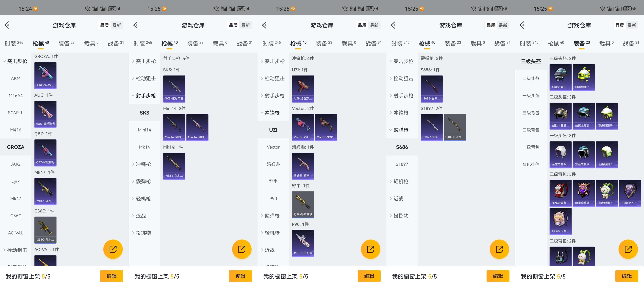The height and width of the screenshot is (286, 644).
Task: Select the G36C-乌木 weapon skin
Action: coord(45,230)
